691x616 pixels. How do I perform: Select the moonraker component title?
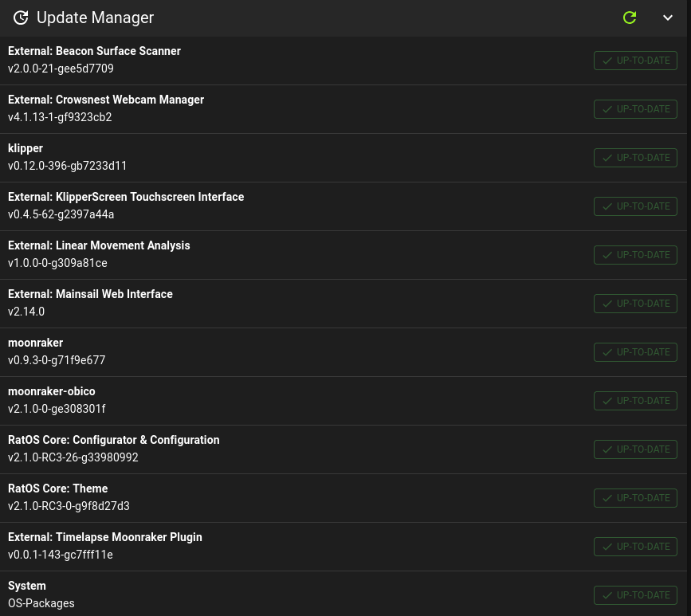(35, 343)
